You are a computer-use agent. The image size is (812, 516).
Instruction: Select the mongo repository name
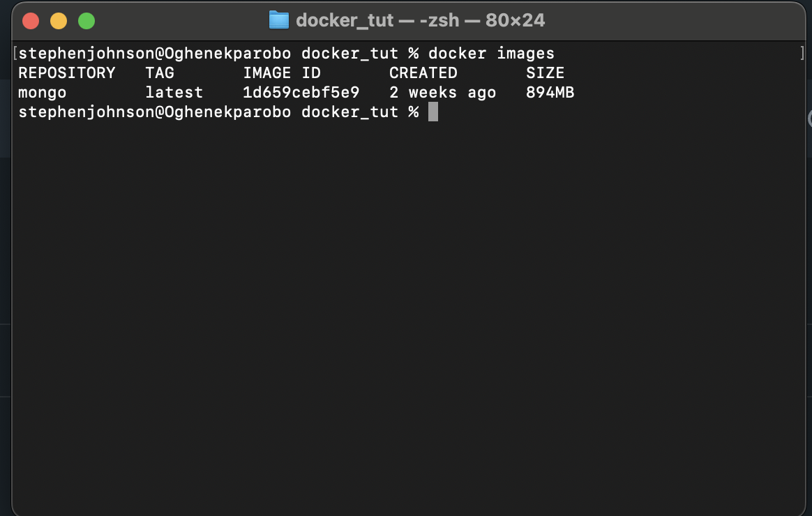43,92
